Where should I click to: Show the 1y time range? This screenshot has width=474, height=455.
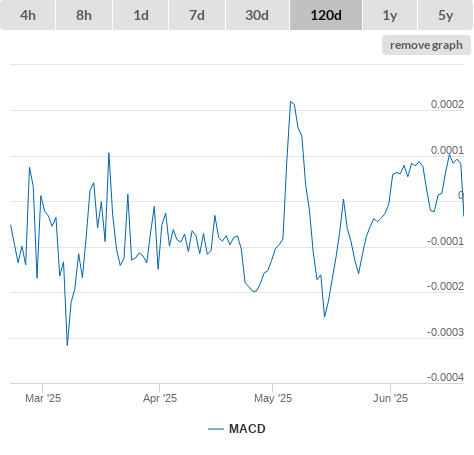coord(390,15)
